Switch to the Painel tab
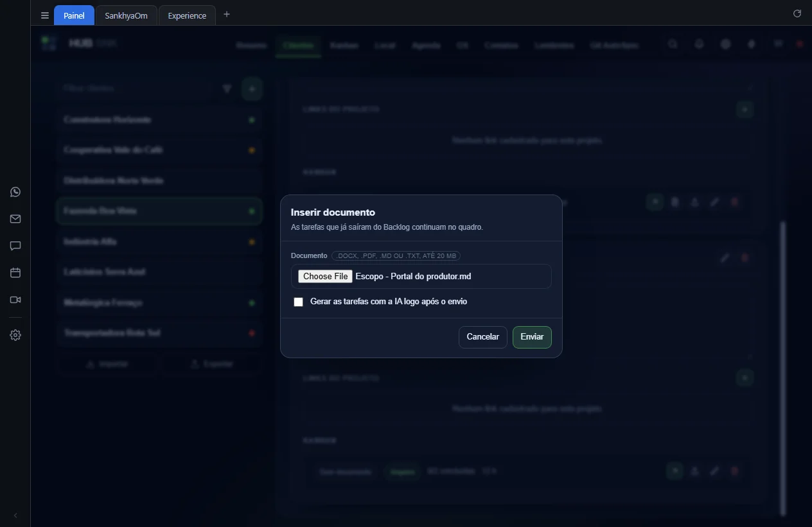812x527 pixels. point(74,15)
